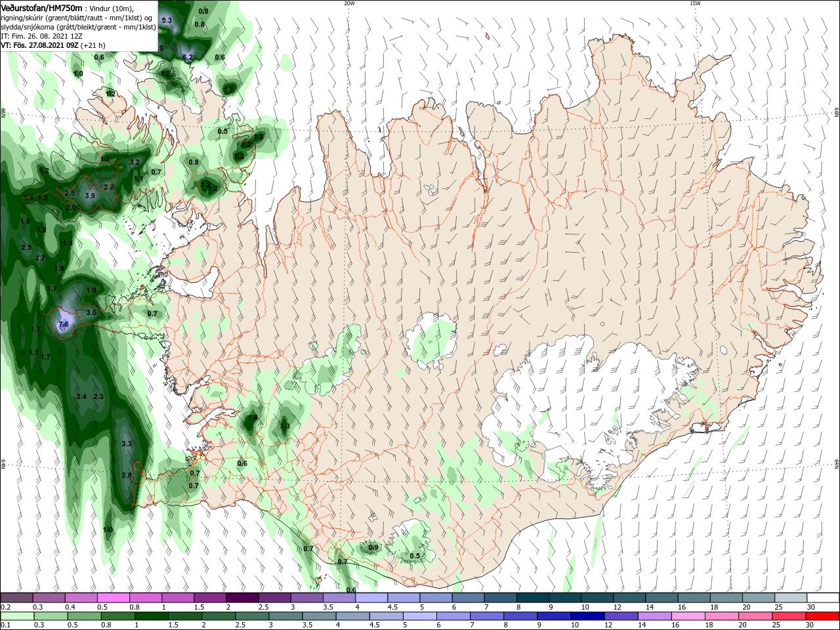Select the lightest green 0.1 rain swatch
840x630 pixels.
[17, 617]
